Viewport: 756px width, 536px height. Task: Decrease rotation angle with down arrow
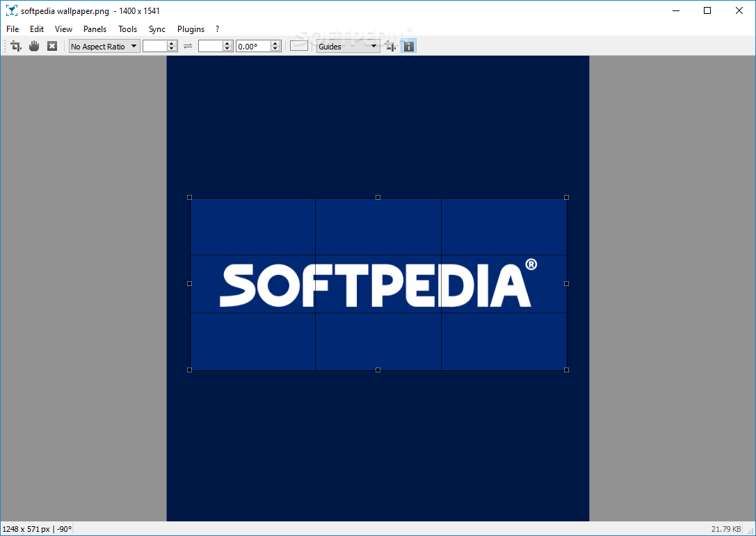[x=275, y=49]
